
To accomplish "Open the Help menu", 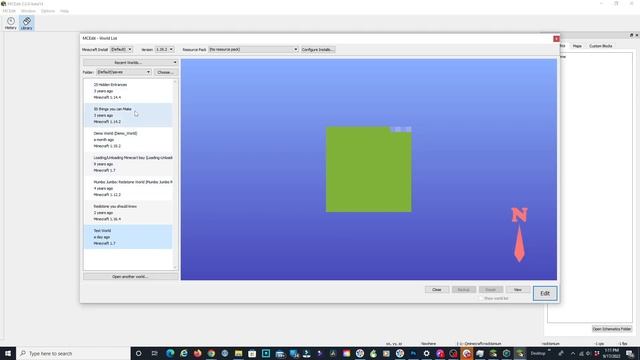I will (x=64, y=11).
